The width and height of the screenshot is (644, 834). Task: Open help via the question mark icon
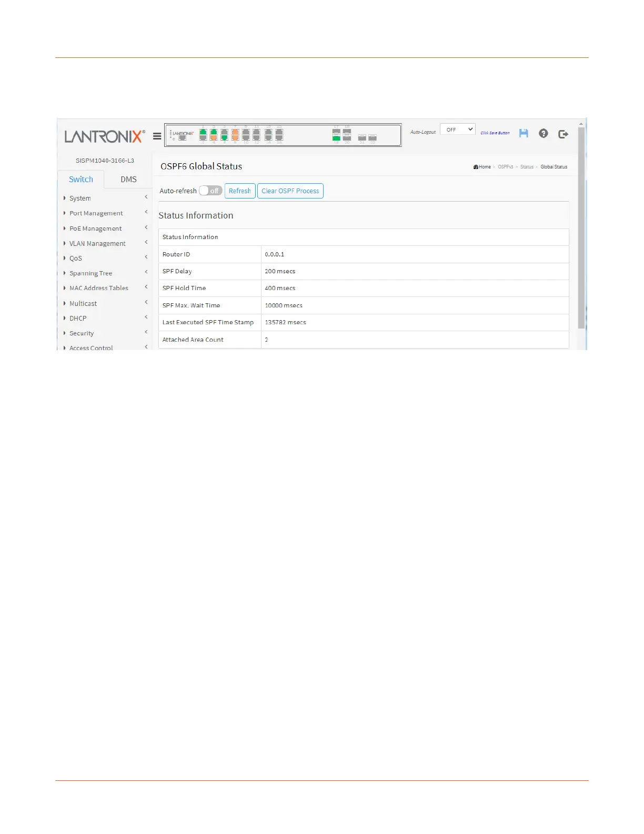click(544, 133)
